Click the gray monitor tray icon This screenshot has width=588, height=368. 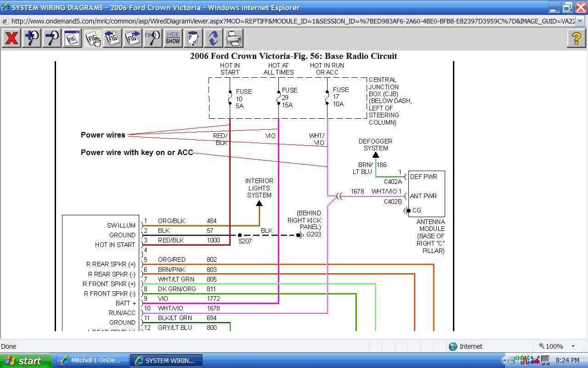[x=545, y=360]
